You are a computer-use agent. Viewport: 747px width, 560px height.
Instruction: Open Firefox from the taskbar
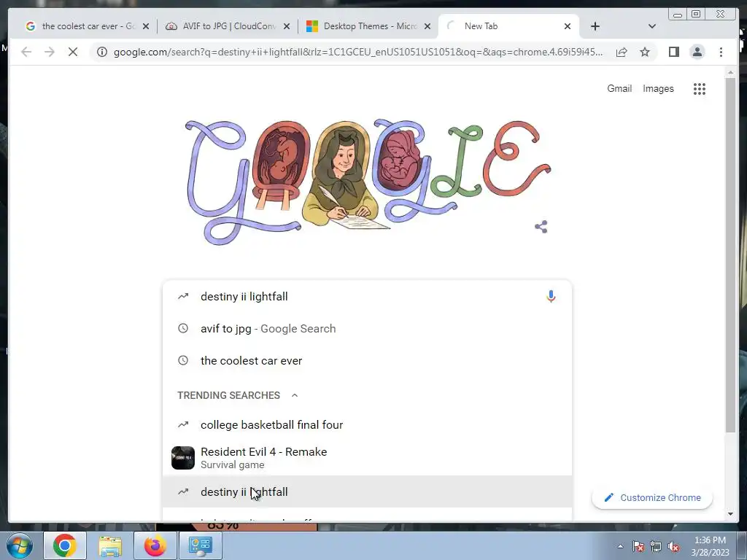coord(155,545)
